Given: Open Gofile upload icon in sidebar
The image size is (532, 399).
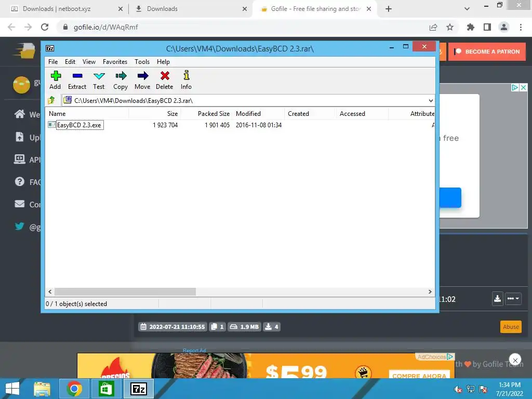Looking at the screenshot, I should (20, 137).
